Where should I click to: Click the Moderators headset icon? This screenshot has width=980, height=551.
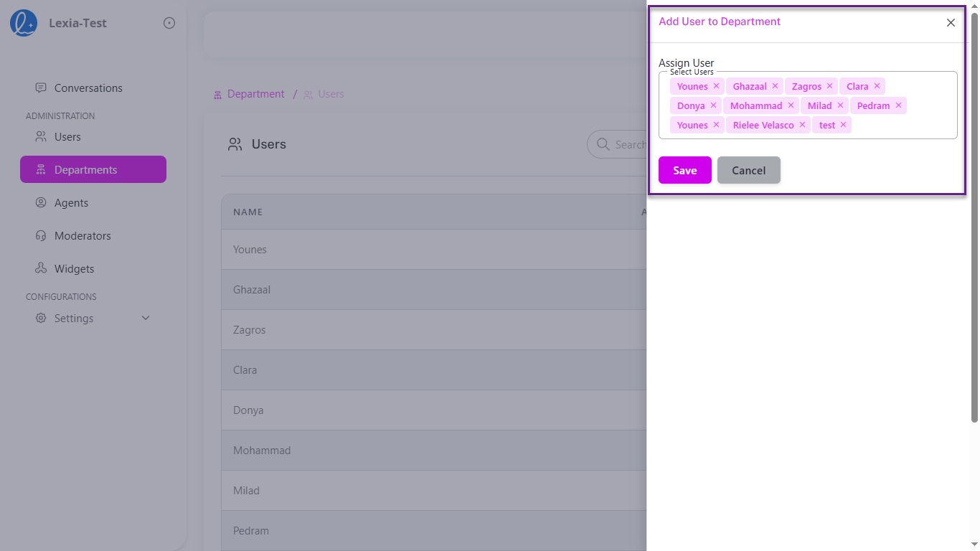tap(40, 235)
